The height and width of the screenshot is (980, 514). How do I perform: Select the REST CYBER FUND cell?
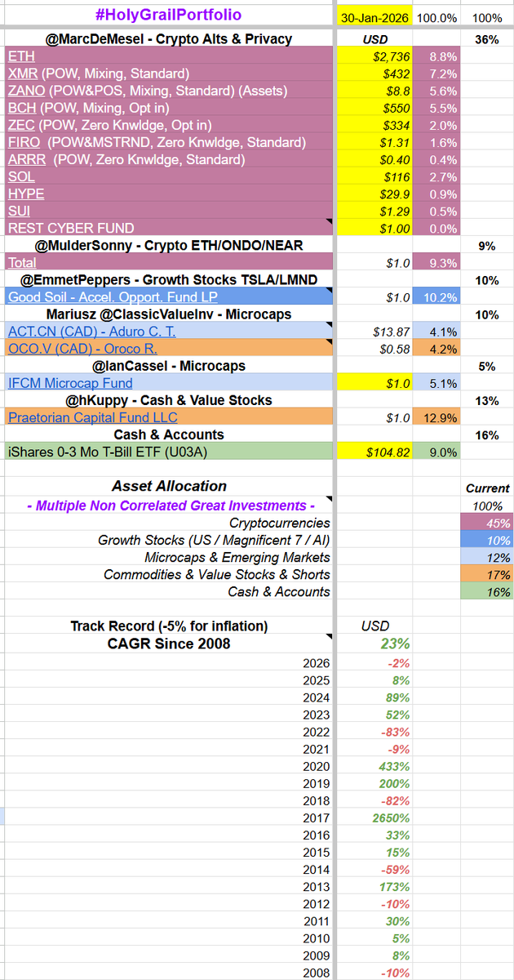170,228
